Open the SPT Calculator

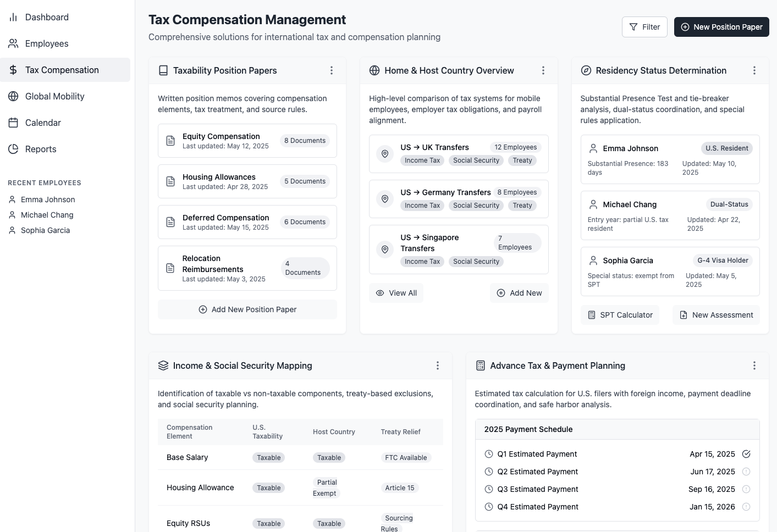pyautogui.click(x=620, y=315)
